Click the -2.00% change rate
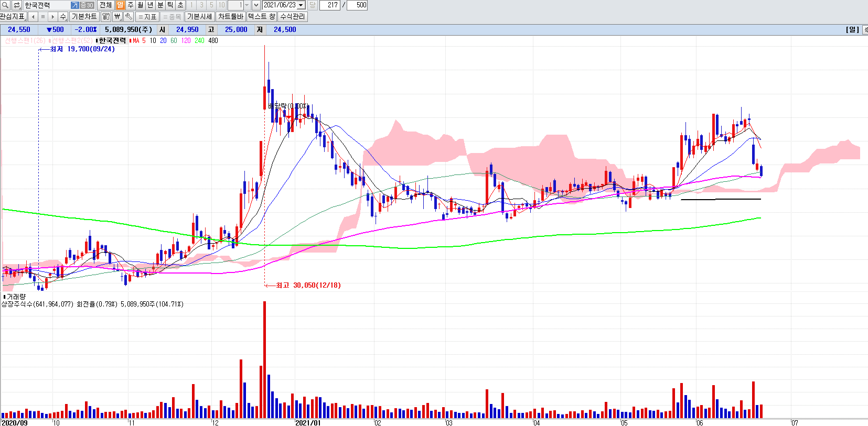 tap(85, 30)
